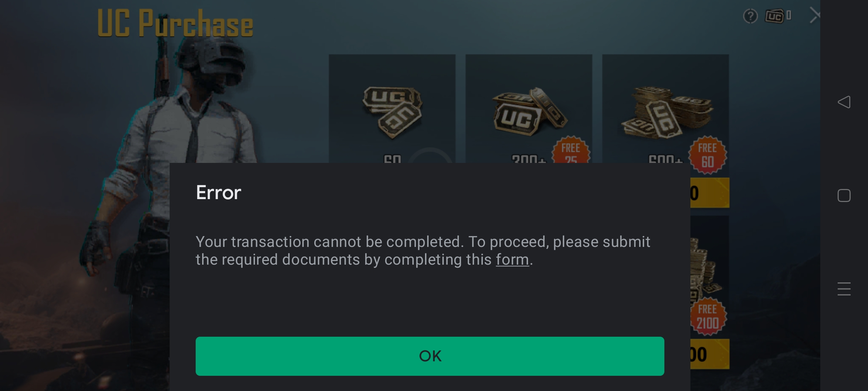Open Android recent apps menu icon
868x391 pixels.
click(844, 289)
